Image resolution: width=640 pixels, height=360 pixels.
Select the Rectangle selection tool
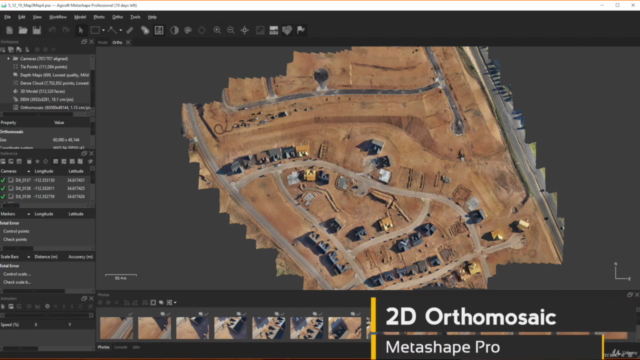click(x=95, y=30)
